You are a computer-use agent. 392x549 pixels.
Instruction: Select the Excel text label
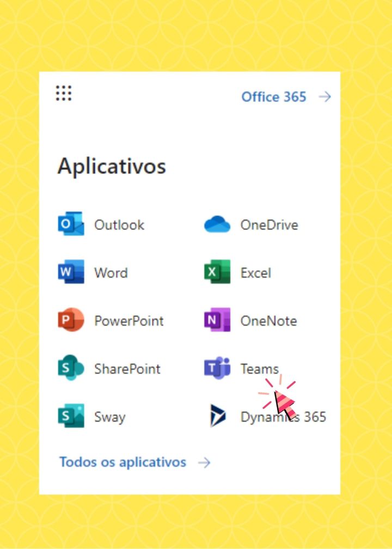click(256, 273)
